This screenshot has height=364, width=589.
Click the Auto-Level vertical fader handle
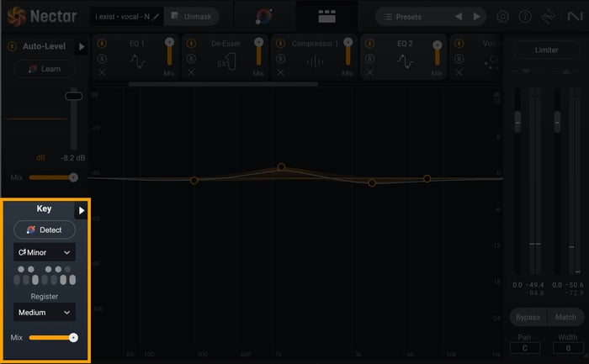(74, 96)
